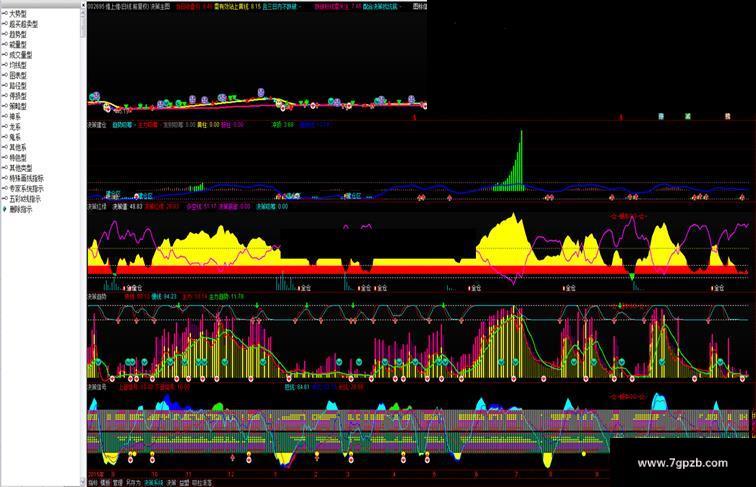Screen dimensions: 756x487
Task: Click the 决策趋势 sub-chart title
Action: tap(97, 297)
